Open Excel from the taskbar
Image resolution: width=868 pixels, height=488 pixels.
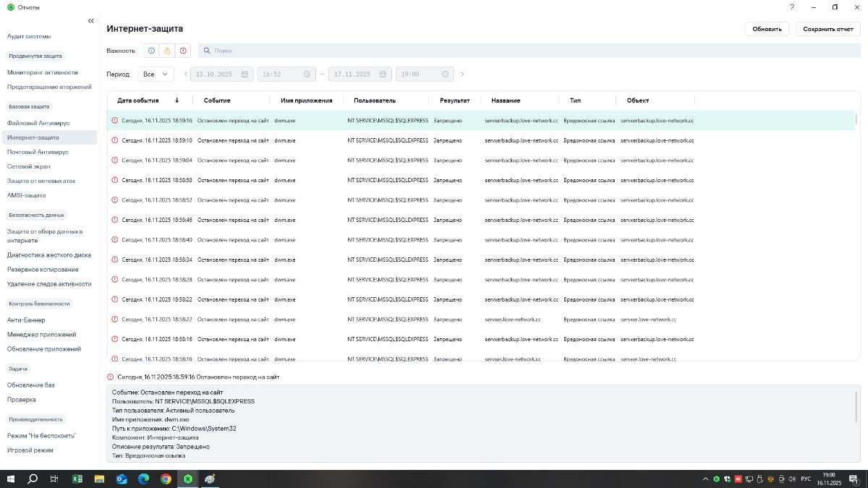point(77,479)
